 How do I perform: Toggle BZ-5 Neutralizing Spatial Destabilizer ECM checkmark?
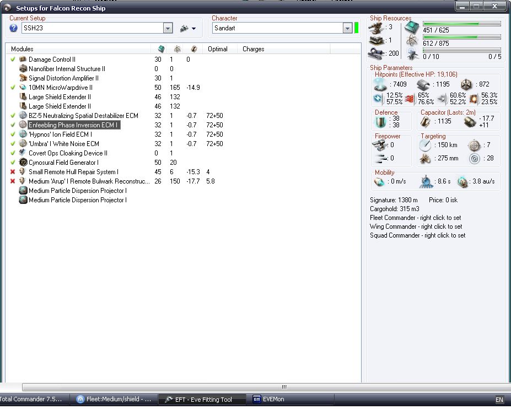13,115
